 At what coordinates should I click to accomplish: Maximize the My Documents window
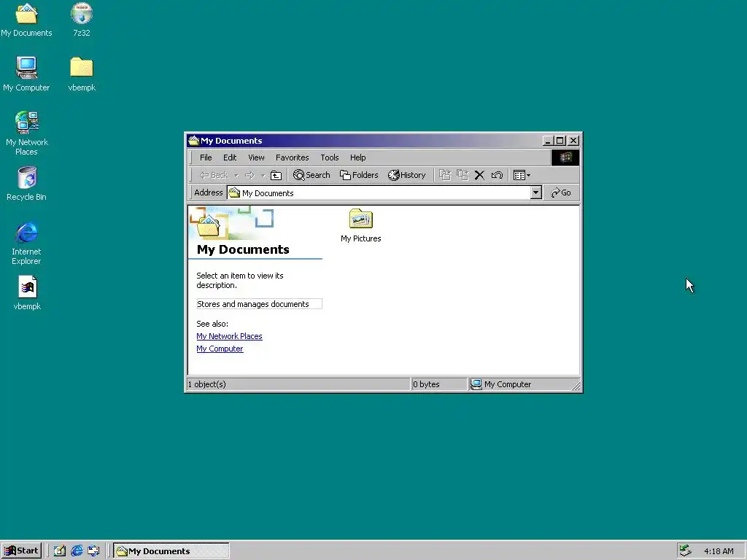point(560,141)
